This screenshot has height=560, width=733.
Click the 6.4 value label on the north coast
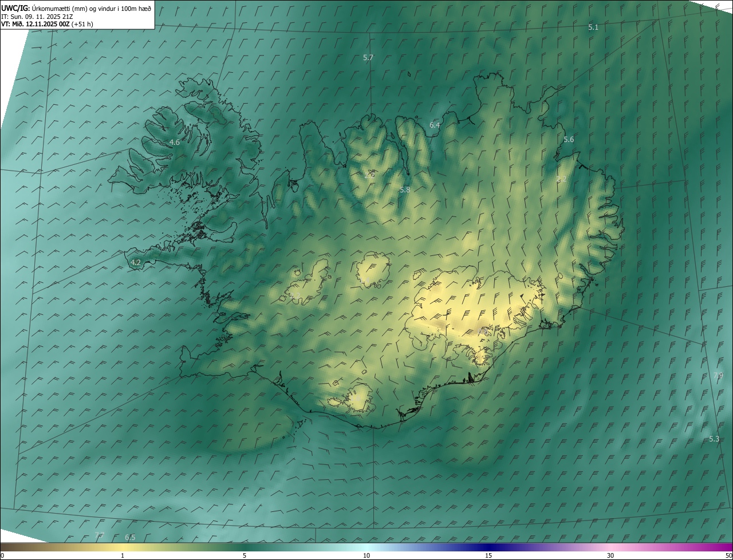pyautogui.click(x=435, y=125)
